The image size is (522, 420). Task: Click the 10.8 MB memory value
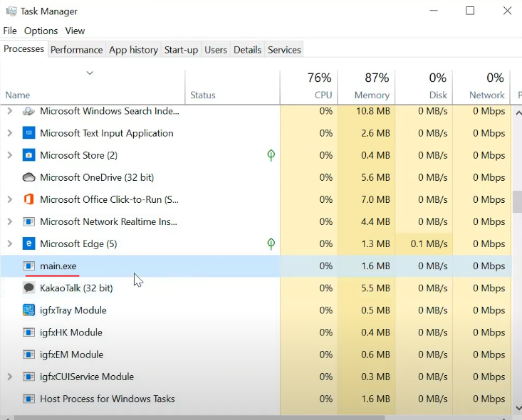[x=373, y=111]
